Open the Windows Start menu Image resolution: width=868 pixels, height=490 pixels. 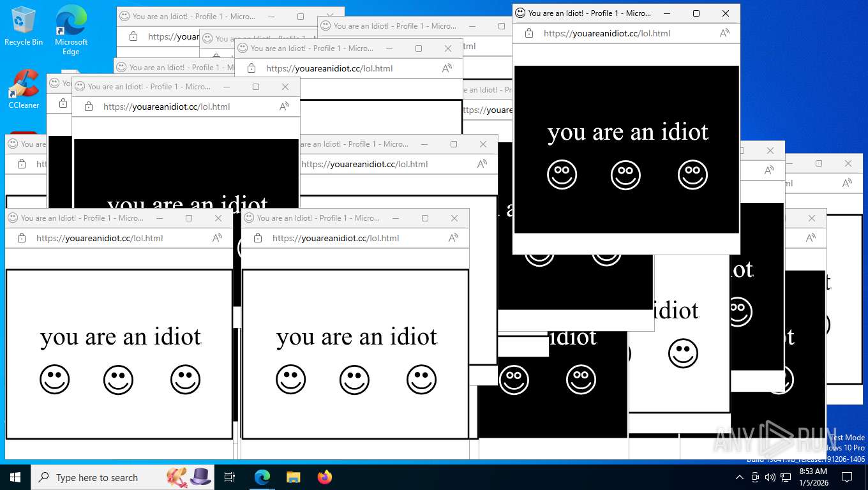[15, 477]
